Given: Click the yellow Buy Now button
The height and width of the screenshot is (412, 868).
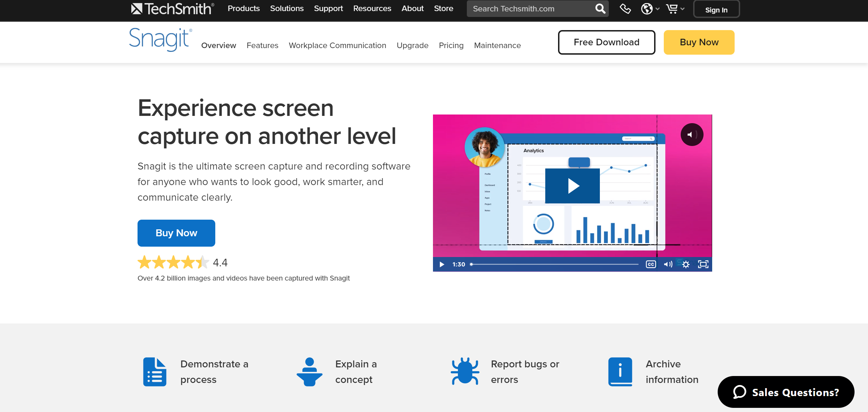Looking at the screenshot, I should point(699,42).
